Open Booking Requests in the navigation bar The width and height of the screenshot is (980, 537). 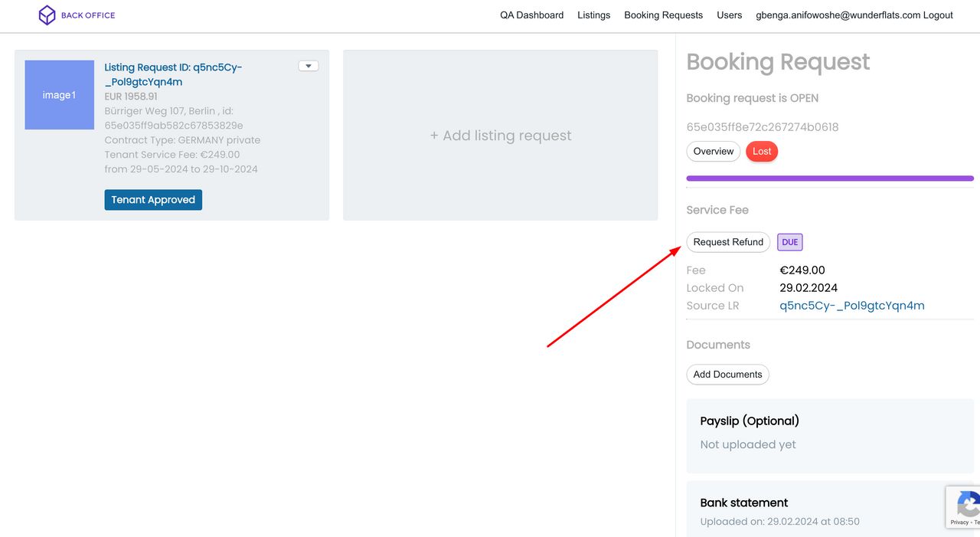coord(663,15)
